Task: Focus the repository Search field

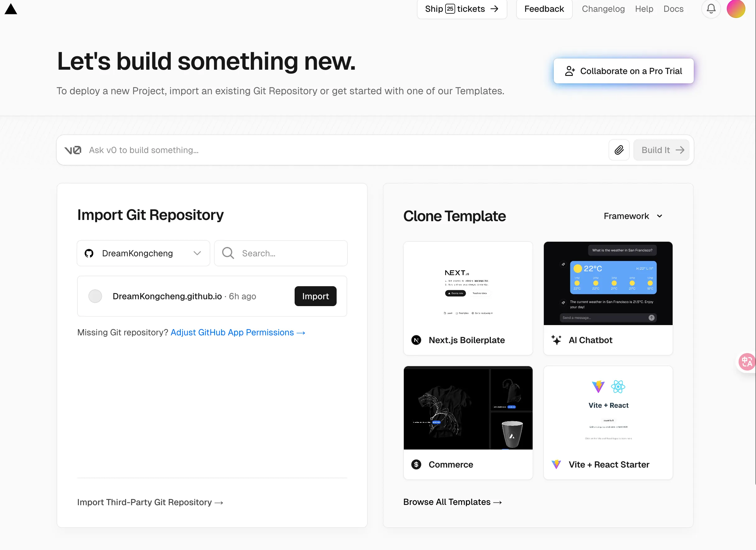Action: tap(281, 253)
